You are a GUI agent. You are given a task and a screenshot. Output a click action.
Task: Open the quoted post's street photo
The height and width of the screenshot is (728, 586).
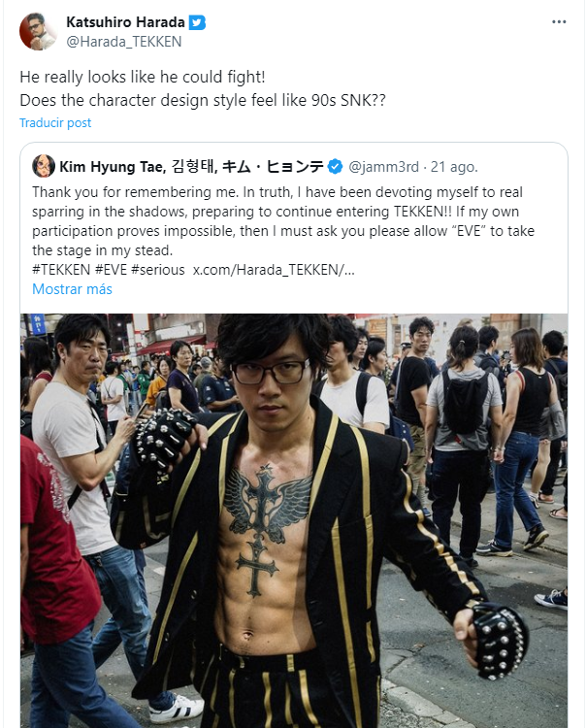point(294,520)
